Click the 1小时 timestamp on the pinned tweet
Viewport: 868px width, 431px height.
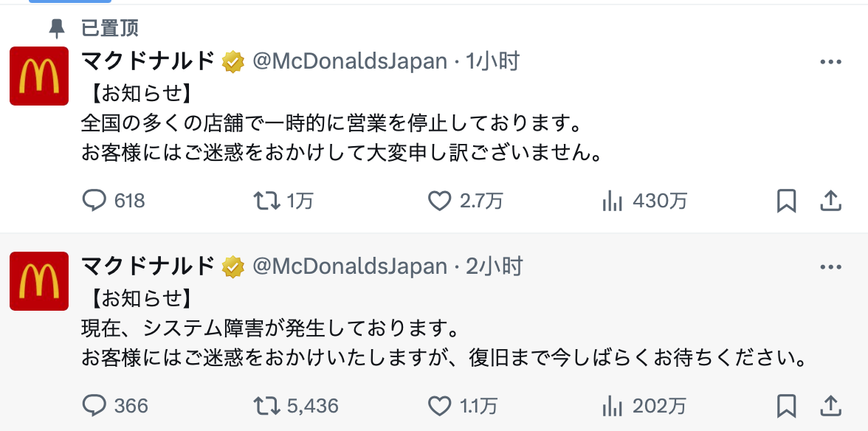492,61
